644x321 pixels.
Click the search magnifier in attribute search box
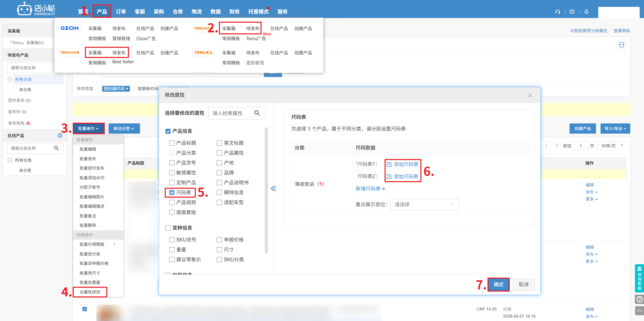click(257, 113)
